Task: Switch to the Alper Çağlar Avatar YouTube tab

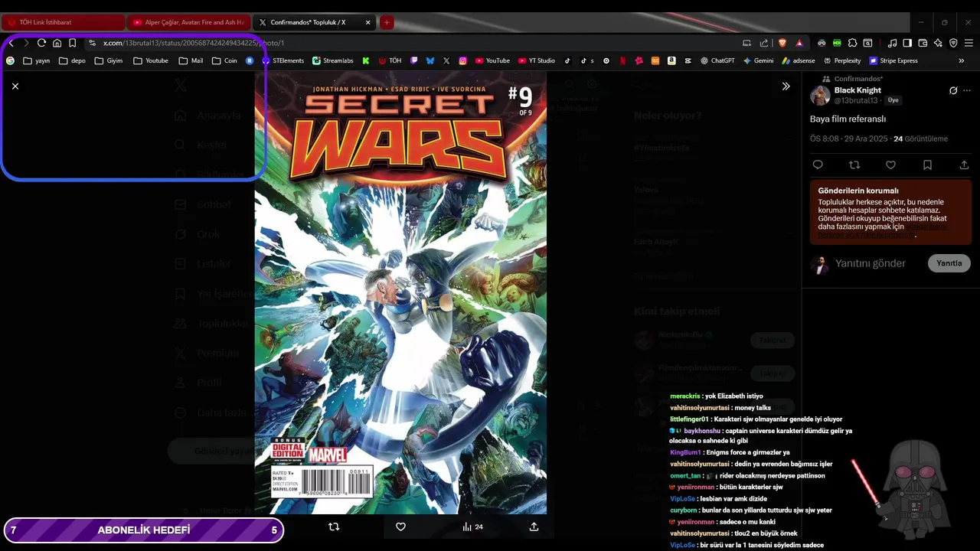Action: click(x=189, y=22)
